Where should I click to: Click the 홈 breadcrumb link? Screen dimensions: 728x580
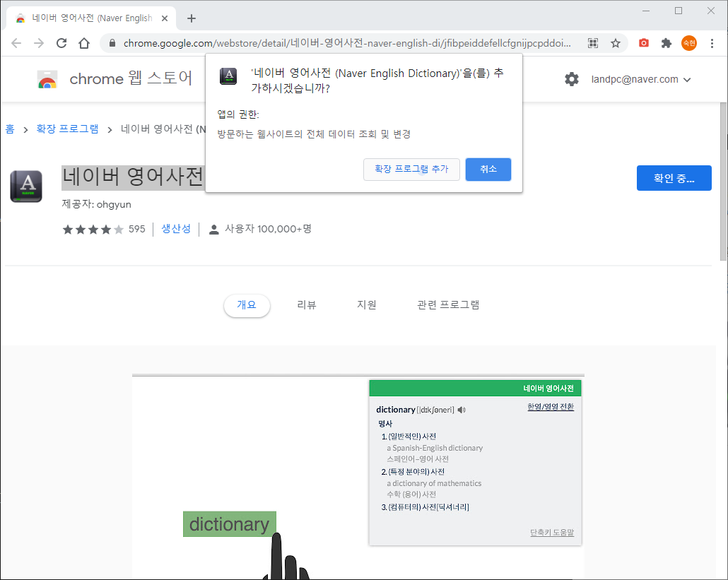tap(10, 129)
